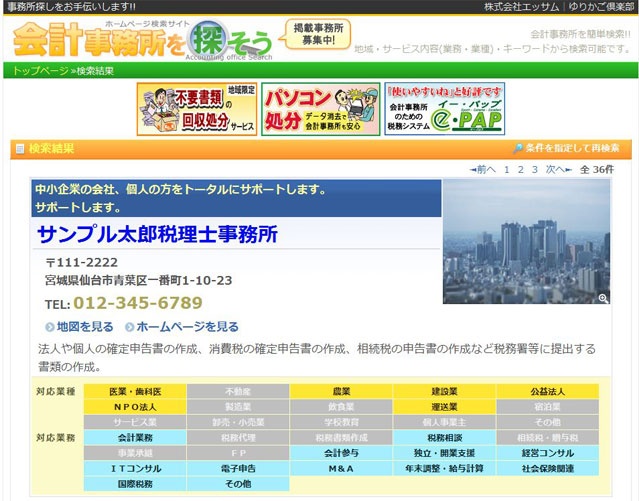The width and height of the screenshot is (639, 501).
Task: Open サンプル太郎税理士事務所 office title
Action: (157, 234)
